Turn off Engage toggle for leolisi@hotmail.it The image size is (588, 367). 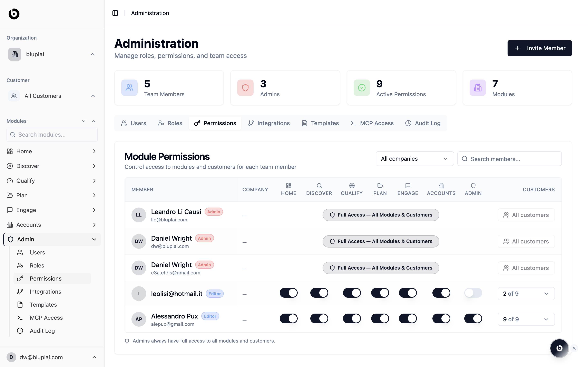click(x=408, y=293)
